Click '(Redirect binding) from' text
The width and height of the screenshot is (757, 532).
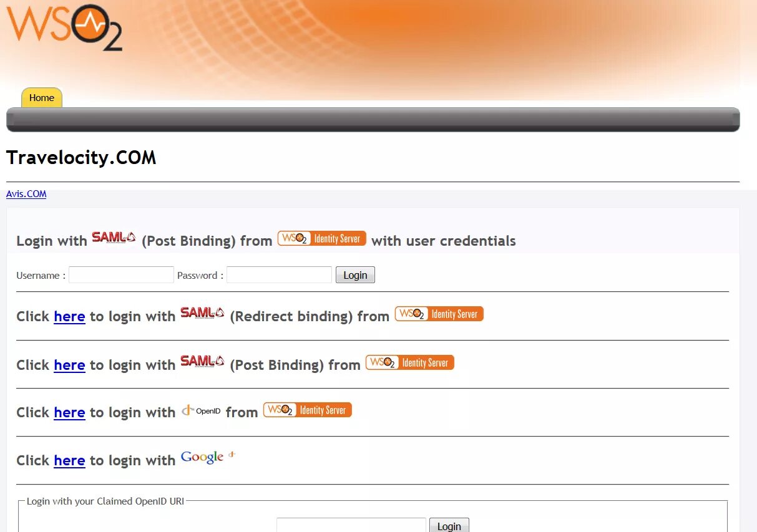[310, 316]
